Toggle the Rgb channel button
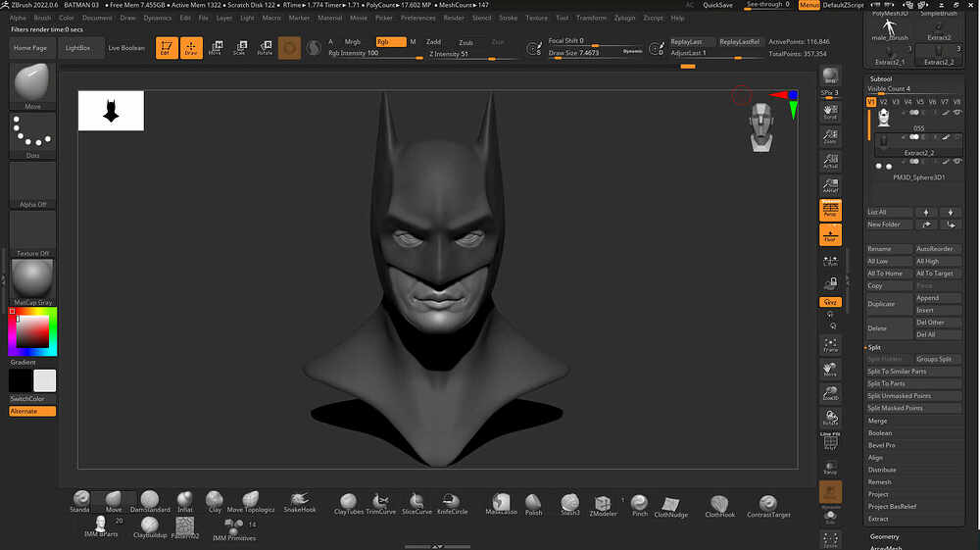Image resolution: width=980 pixels, height=550 pixels. (391, 42)
